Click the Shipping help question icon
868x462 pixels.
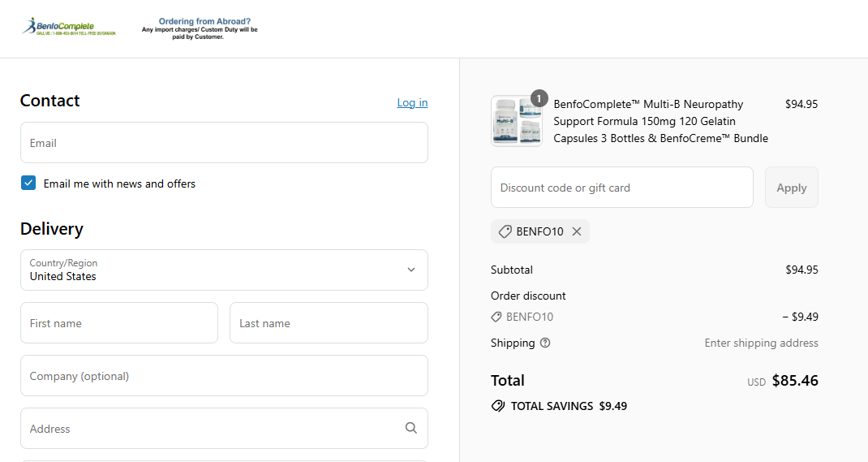(545, 343)
